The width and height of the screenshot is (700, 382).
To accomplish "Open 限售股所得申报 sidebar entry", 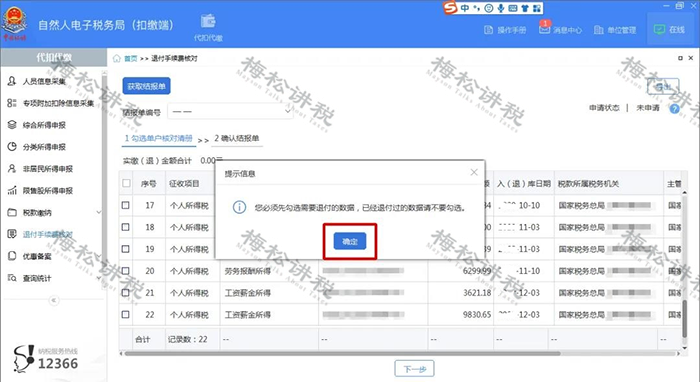I will tap(48, 191).
